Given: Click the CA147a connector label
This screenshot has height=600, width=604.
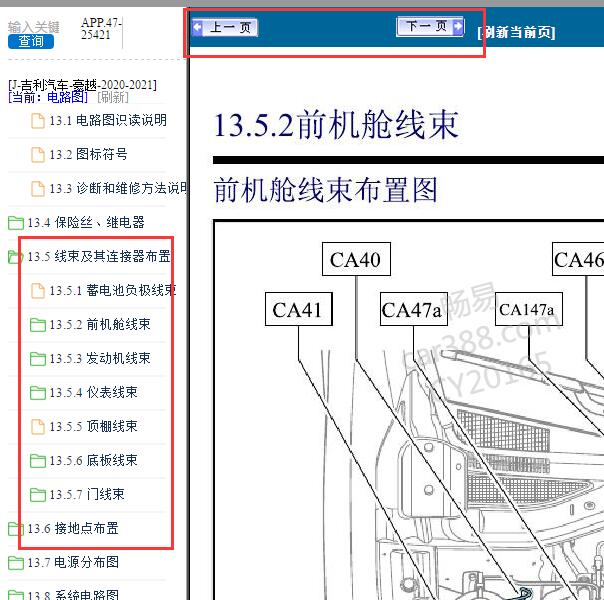Looking at the screenshot, I should [528, 309].
